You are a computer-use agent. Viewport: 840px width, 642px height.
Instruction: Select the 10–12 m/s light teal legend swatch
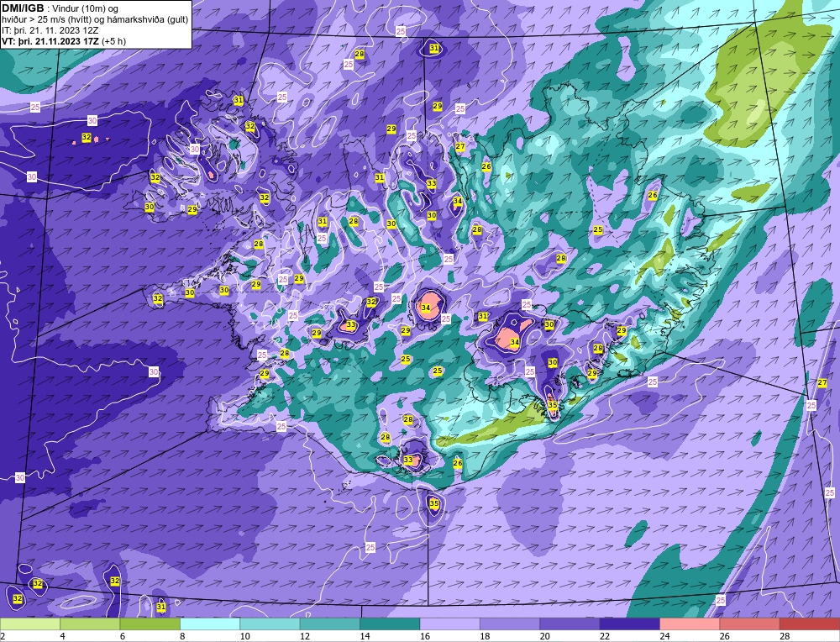point(270,624)
